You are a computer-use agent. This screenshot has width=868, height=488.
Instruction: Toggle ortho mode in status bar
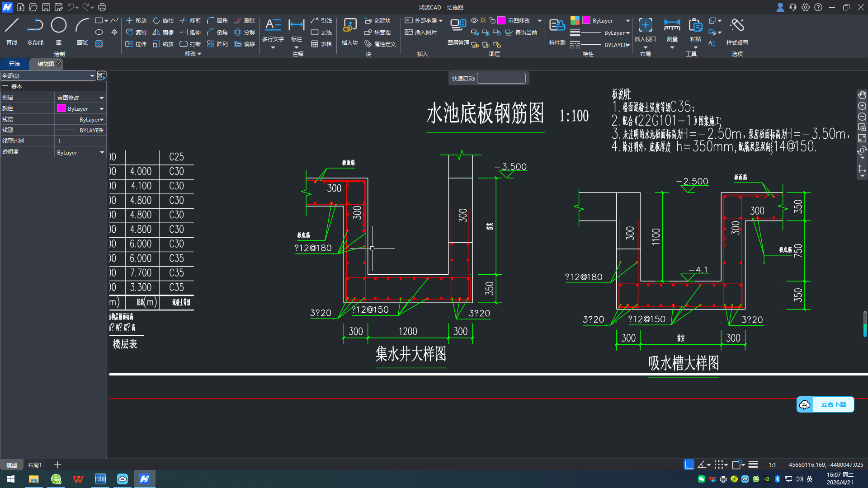(689, 465)
